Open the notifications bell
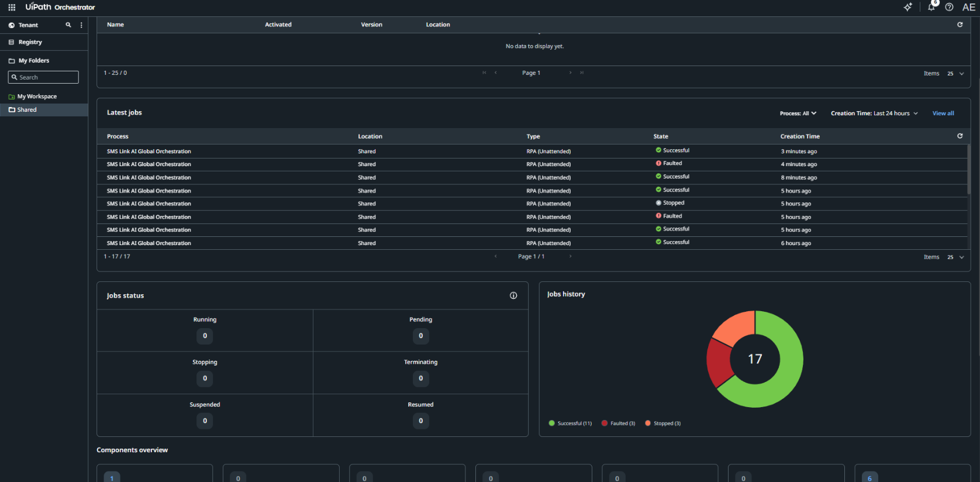 pyautogui.click(x=931, y=7)
